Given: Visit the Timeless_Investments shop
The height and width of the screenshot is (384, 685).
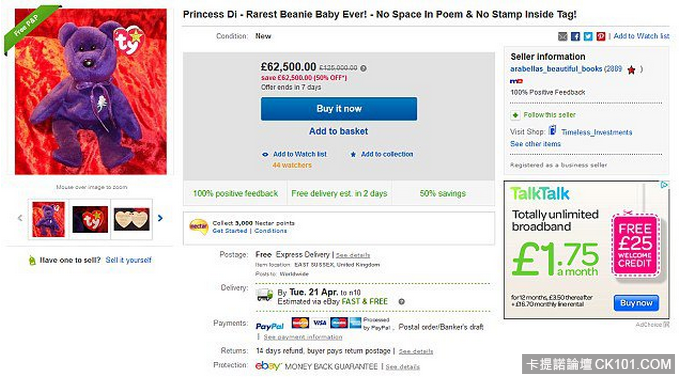Looking at the screenshot, I should pyautogui.click(x=596, y=132).
